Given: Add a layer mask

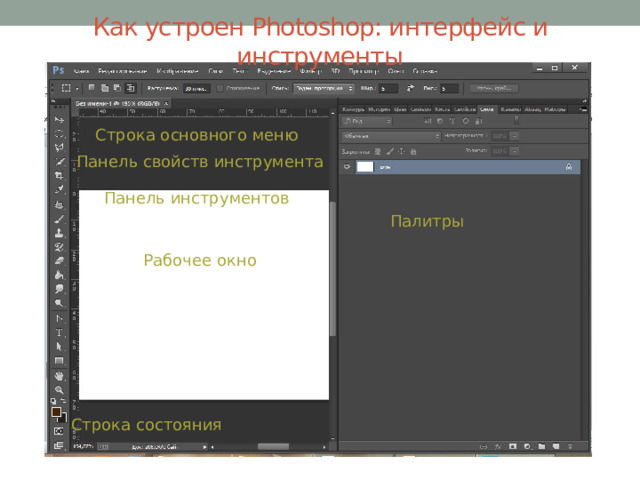Looking at the screenshot, I should [513, 447].
